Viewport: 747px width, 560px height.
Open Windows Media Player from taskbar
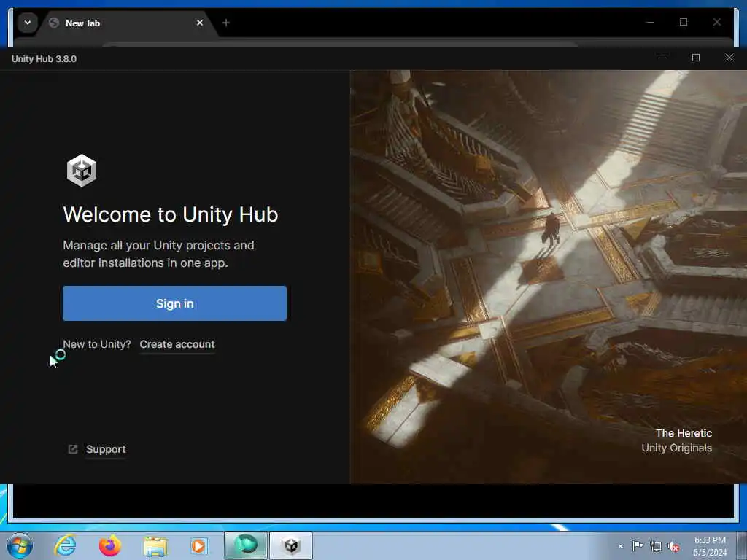click(199, 545)
